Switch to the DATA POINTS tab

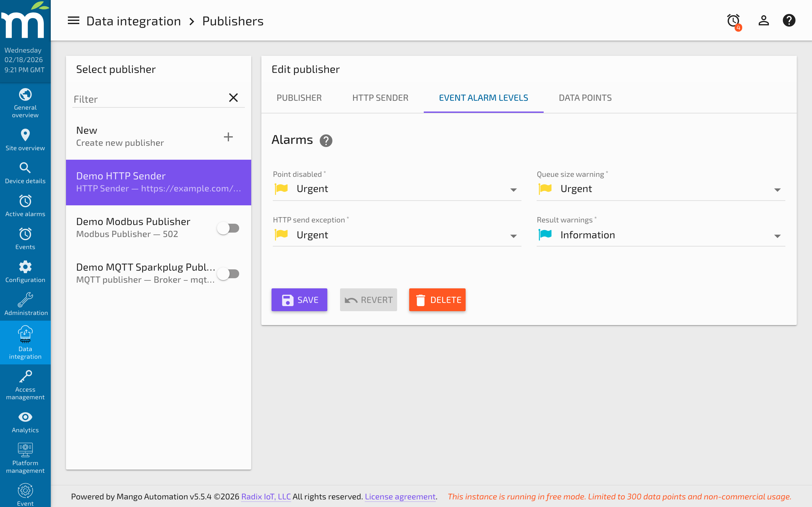(585, 98)
